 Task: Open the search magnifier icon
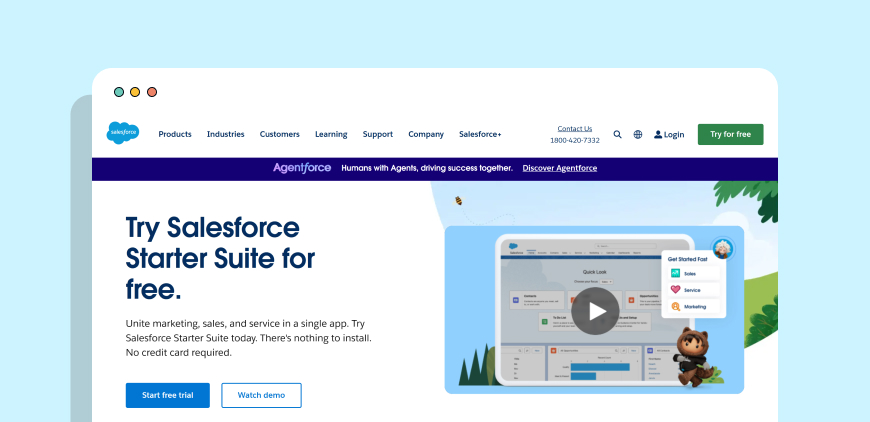click(x=617, y=134)
